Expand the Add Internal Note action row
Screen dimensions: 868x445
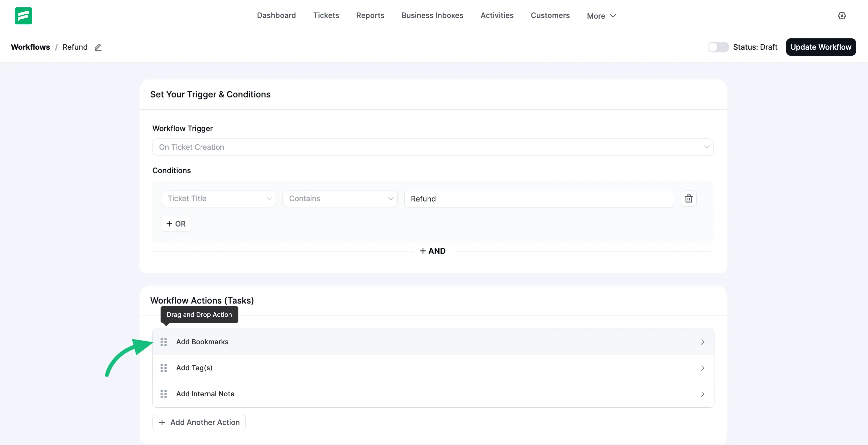point(702,394)
